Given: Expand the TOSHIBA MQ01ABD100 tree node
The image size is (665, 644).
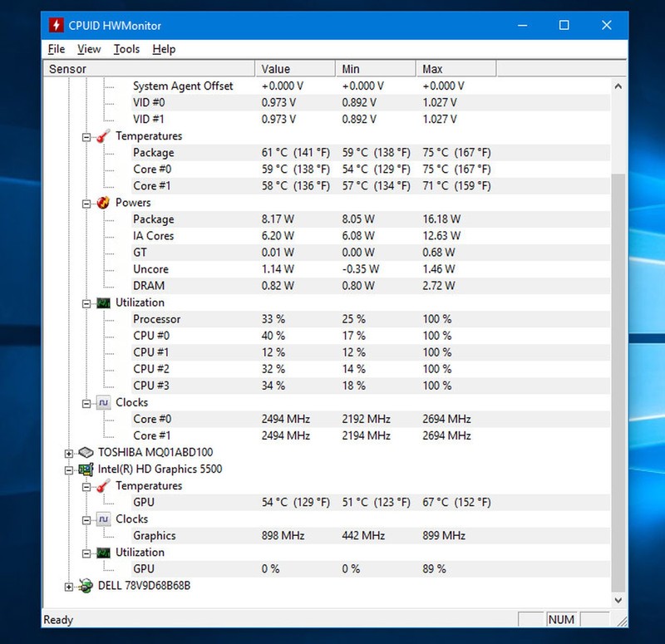Looking at the screenshot, I should (x=69, y=453).
